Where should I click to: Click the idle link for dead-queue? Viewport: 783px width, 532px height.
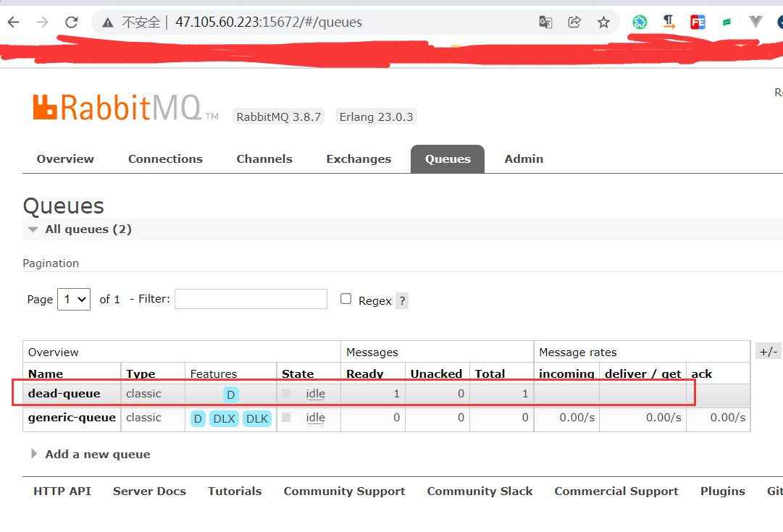pos(314,393)
